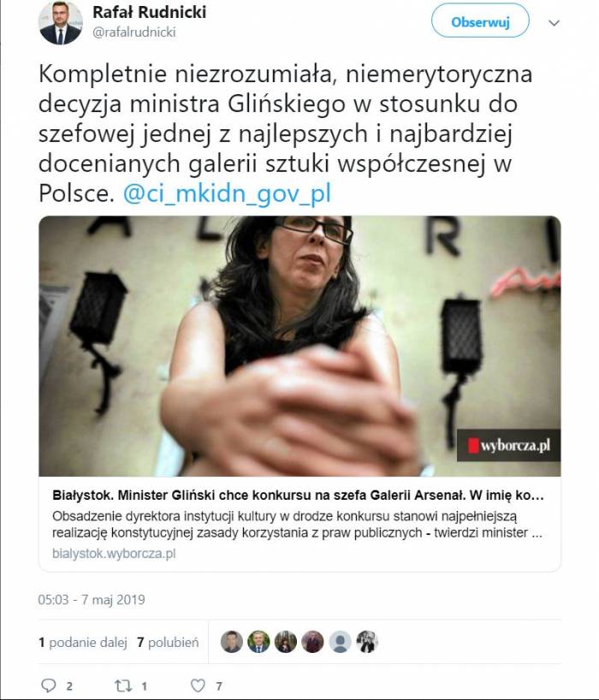599x700 pixels.
Task: Open the Rafał Rudnicki display name
Action: click(149, 12)
